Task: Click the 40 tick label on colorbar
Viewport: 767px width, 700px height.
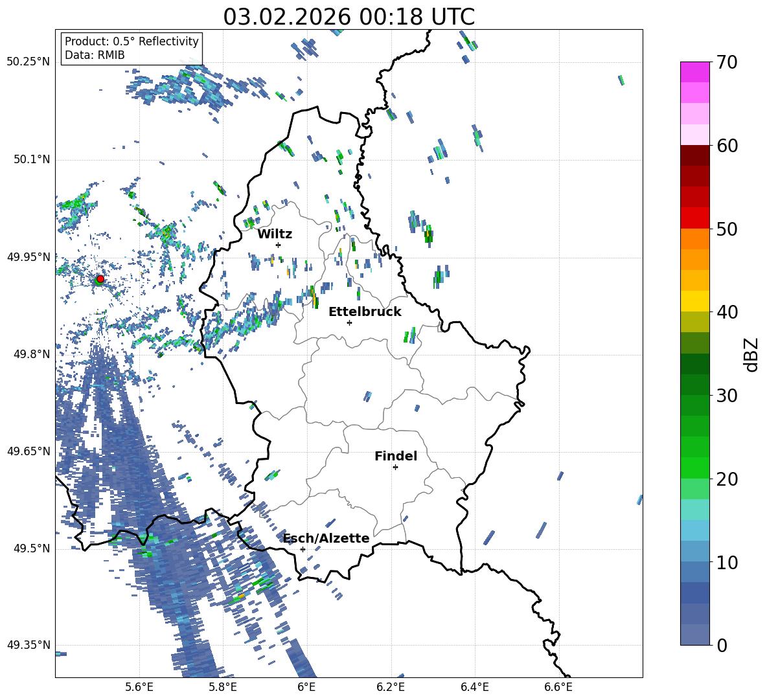Action: [727, 312]
